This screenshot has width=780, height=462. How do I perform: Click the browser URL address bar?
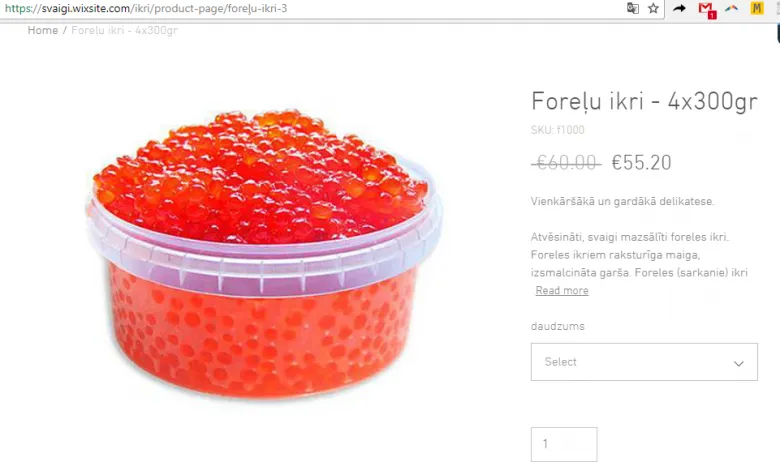coord(313,8)
